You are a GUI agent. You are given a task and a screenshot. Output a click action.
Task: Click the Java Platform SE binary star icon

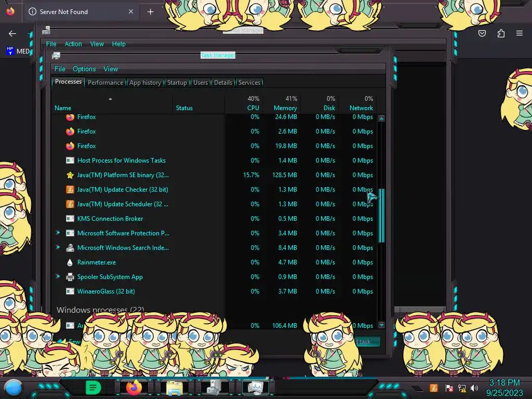(x=70, y=175)
